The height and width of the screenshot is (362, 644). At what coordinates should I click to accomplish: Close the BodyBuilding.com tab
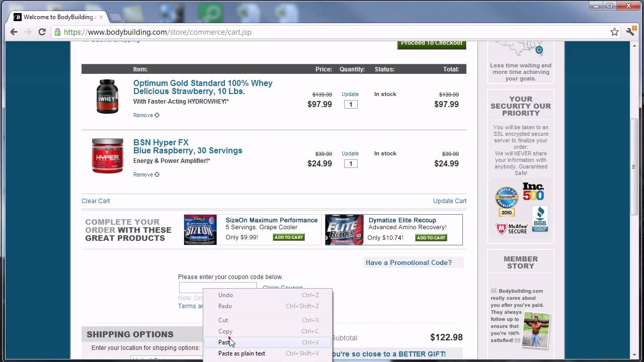(x=101, y=17)
